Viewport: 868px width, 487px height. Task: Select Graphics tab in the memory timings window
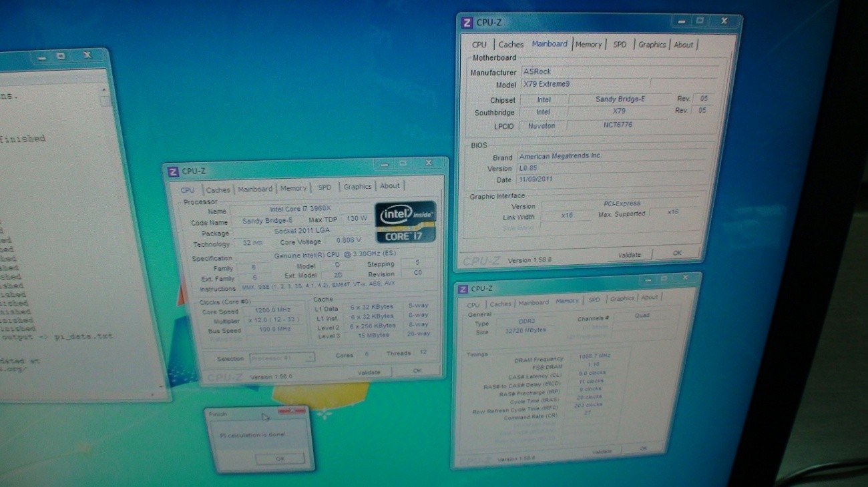coord(622,299)
